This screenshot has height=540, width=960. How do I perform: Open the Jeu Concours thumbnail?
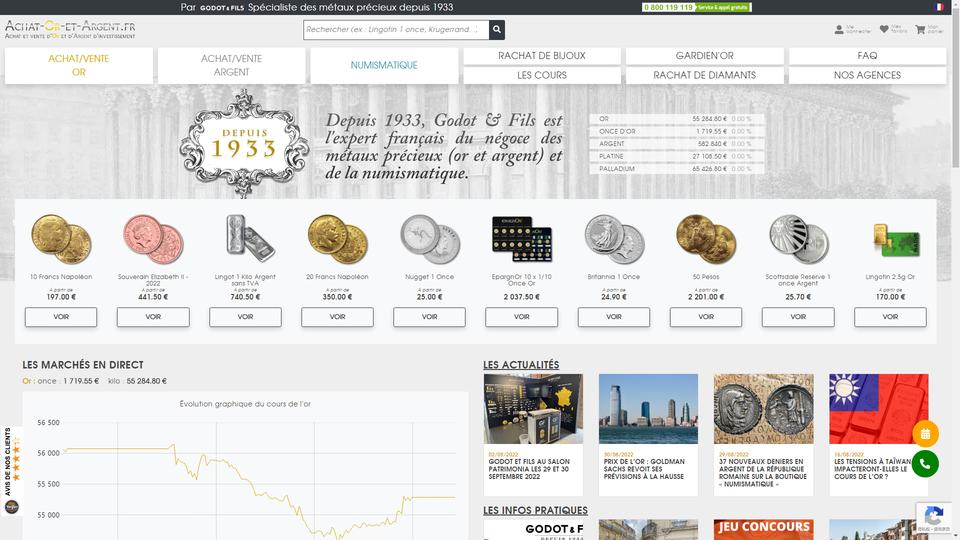click(x=763, y=530)
